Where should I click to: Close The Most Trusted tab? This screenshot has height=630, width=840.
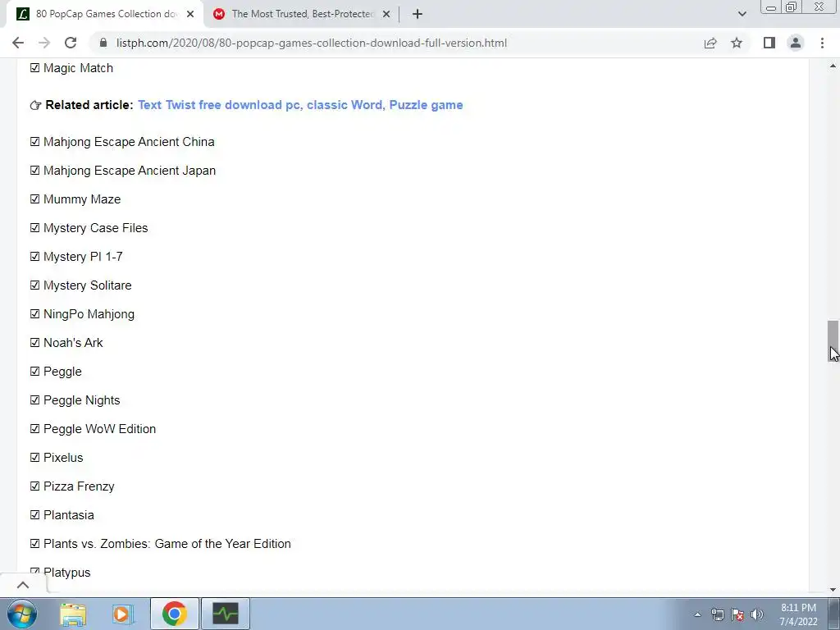point(386,14)
